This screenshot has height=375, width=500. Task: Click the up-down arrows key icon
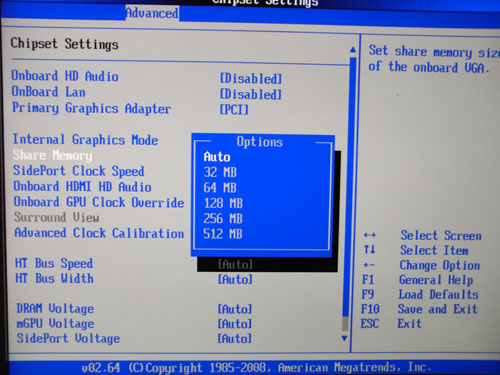tap(370, 250)
